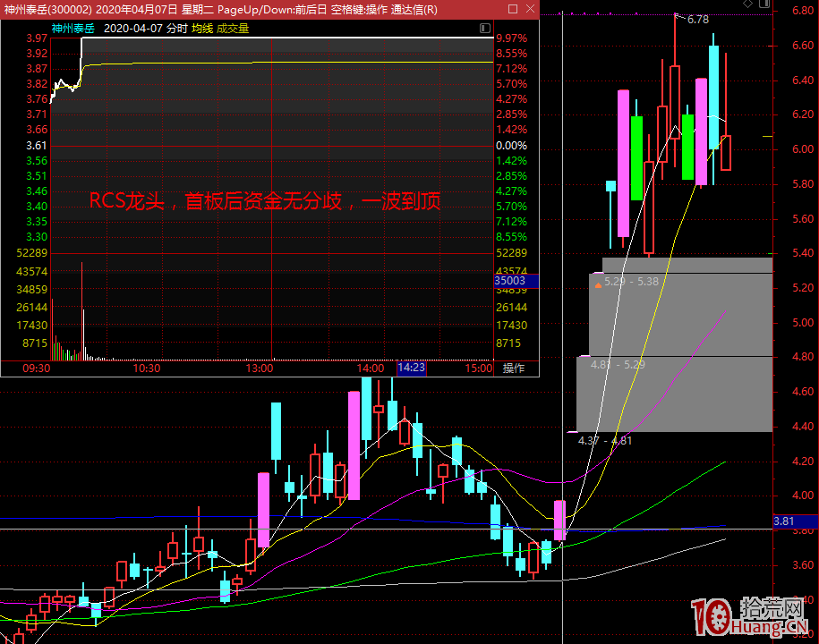Click the 13:00 time axis label
Image resolution: width=819 pixels, height=644 pixels.
(x=260, y=368)
